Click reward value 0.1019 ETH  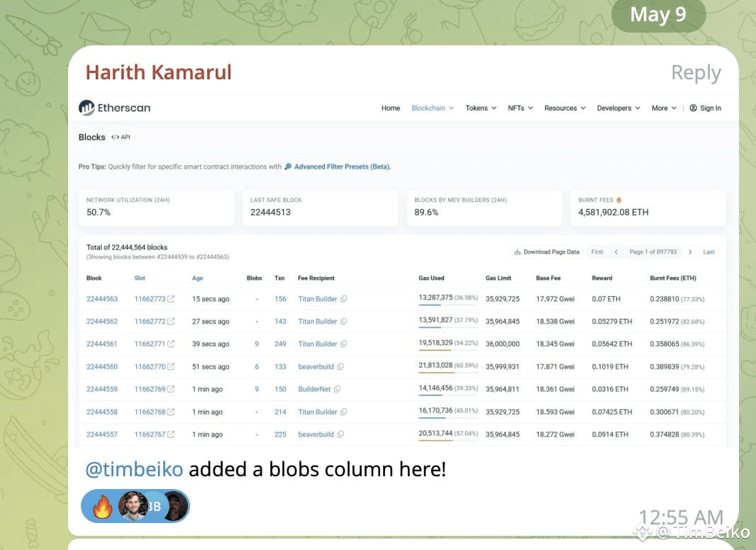[610, 366]
